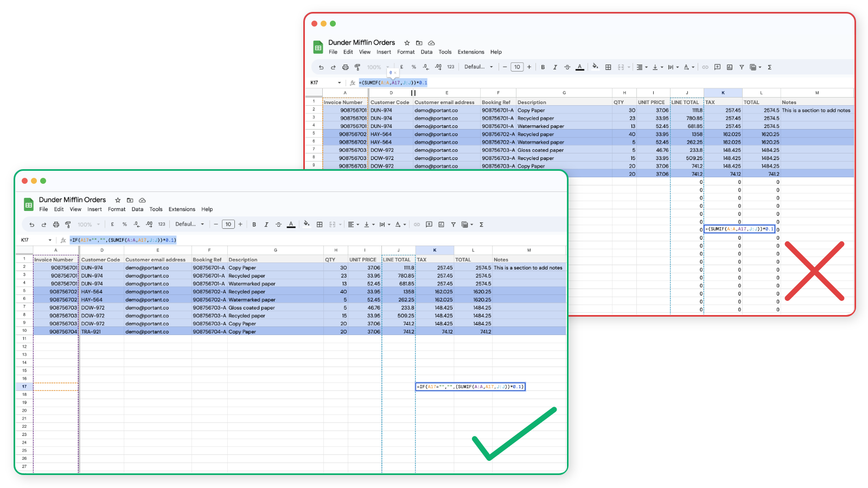The height and width of the screenshot is (488, 868).
Task: Open File menu in front window
Action: tap(43, 209)
